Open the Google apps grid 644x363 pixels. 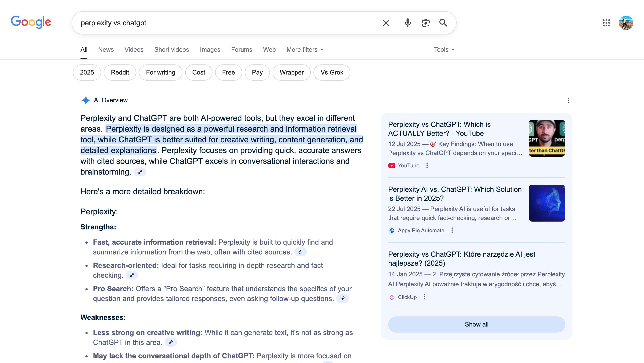pos(606,23)
